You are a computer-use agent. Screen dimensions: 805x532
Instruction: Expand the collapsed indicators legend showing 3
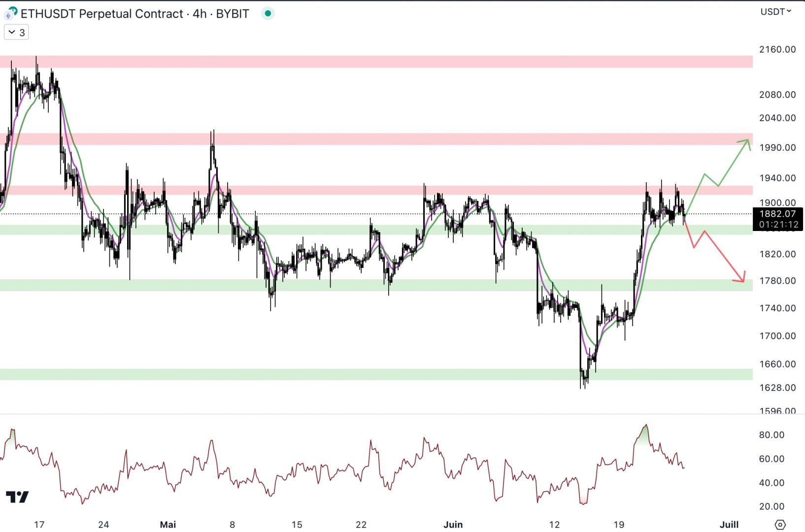[x=16, y=33]
